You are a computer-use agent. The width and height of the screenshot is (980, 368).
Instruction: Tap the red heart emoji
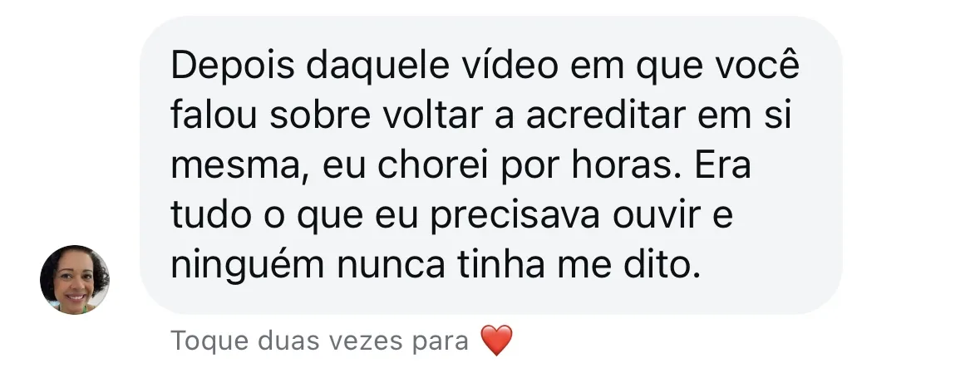tap(497, 341)
